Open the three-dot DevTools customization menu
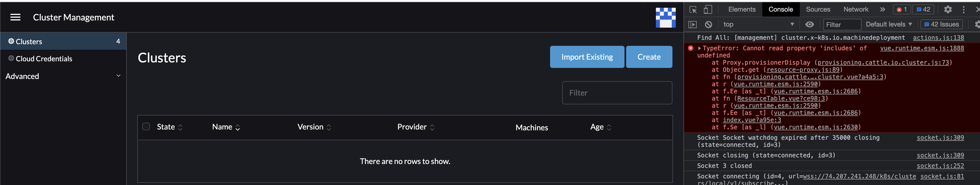Image resolution: width=980 pixels, height=185 pixels. [964, 9]
